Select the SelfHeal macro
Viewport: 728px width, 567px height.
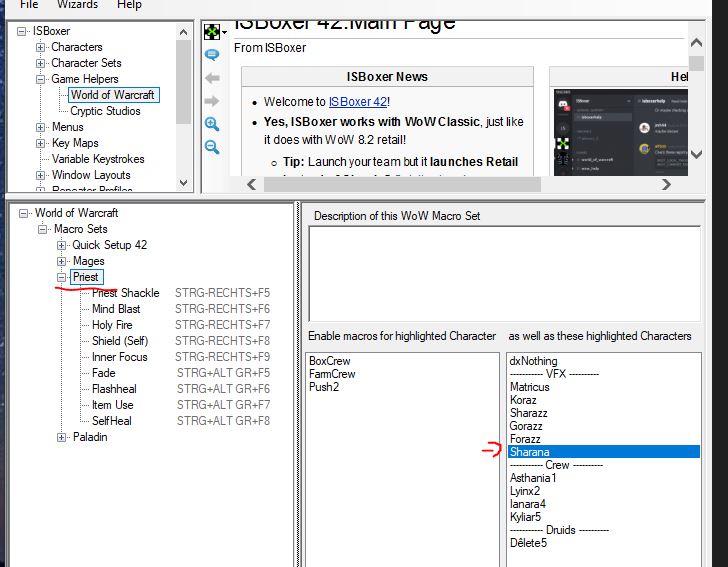(111, 421)
